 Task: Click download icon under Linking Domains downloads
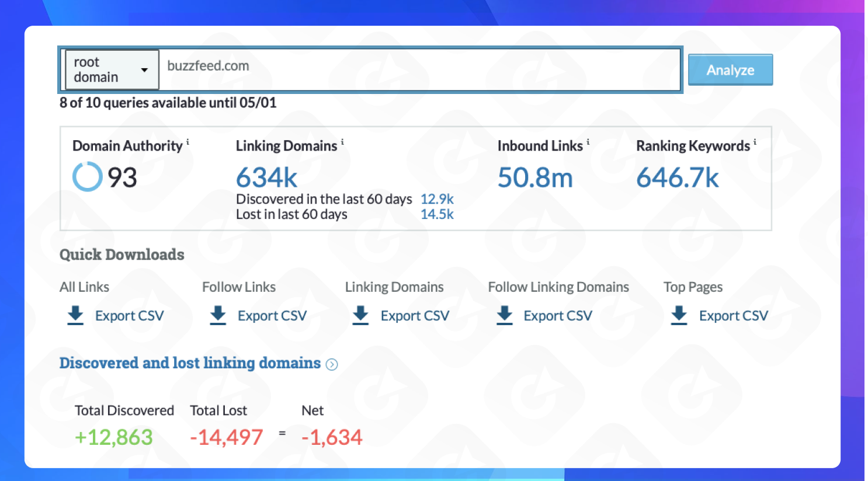361,315
